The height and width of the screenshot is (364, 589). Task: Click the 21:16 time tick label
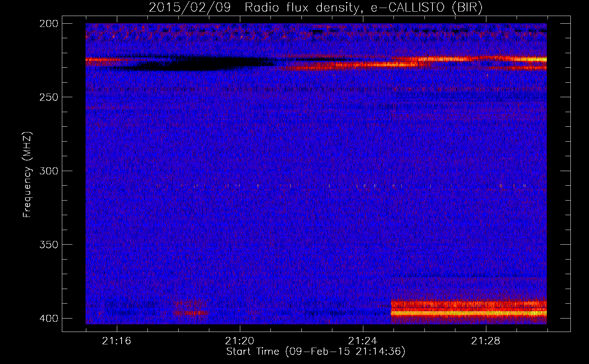tap(116, 341)
